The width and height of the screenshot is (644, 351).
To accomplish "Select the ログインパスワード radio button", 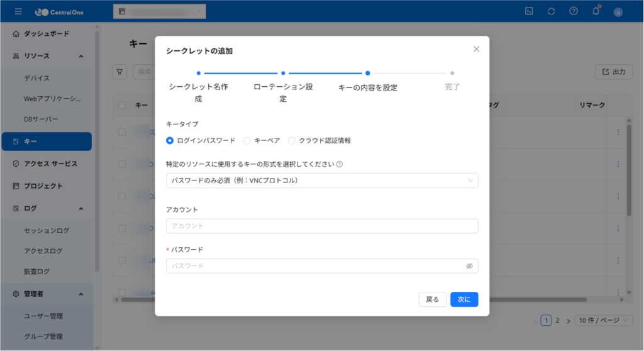I will [170, 140].
